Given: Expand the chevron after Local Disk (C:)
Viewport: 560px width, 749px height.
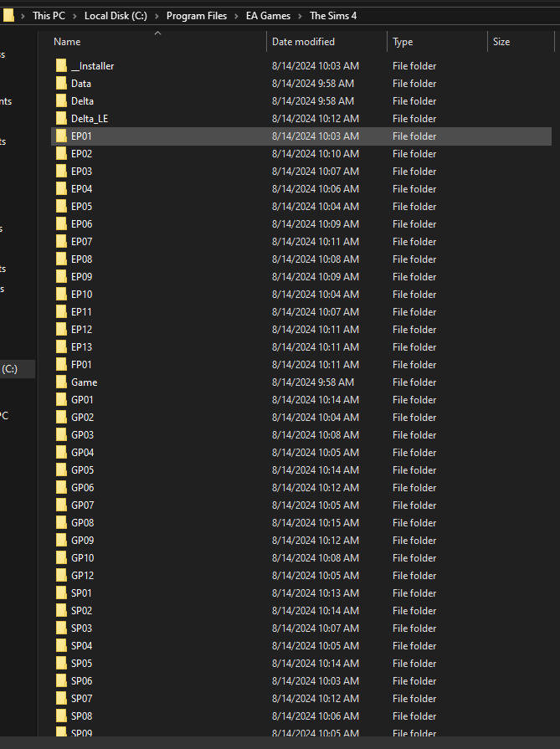Looking at the screenshot, I should tap(157, 16).
